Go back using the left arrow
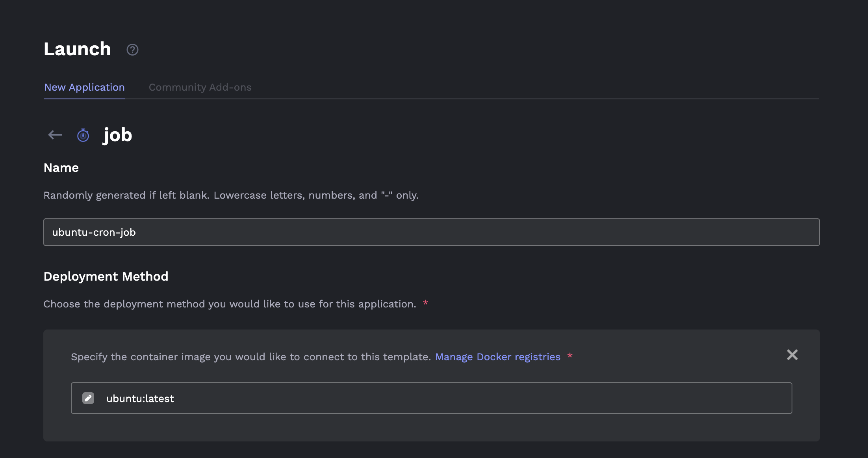The height and width of the screenshot is (458, 868). 55,135
